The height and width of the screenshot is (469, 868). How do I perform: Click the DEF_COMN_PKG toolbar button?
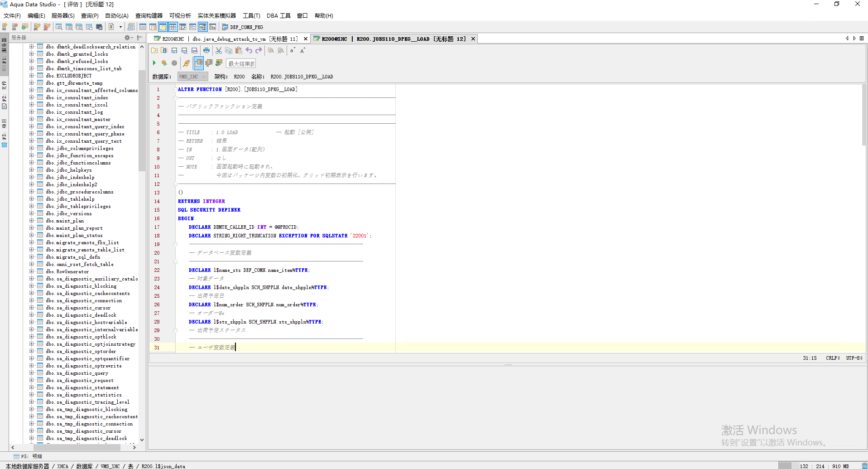(x=242, y=27)
